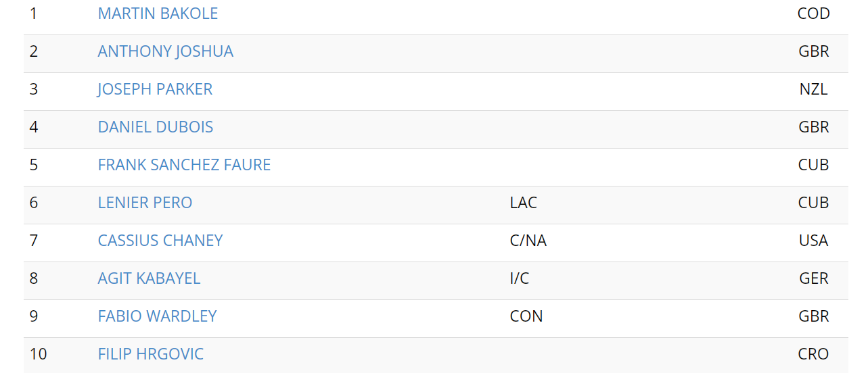Image resolution: width=868 pixels, height=373 pixels.
Task: Open Anthony Joshua's fighter page
Action: (166, 51)
